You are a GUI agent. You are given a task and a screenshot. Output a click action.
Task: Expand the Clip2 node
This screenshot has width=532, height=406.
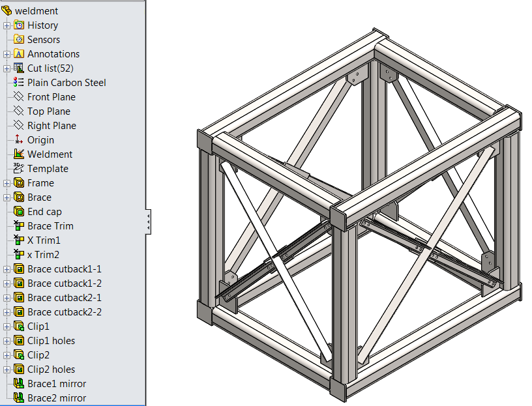point(7,355)
